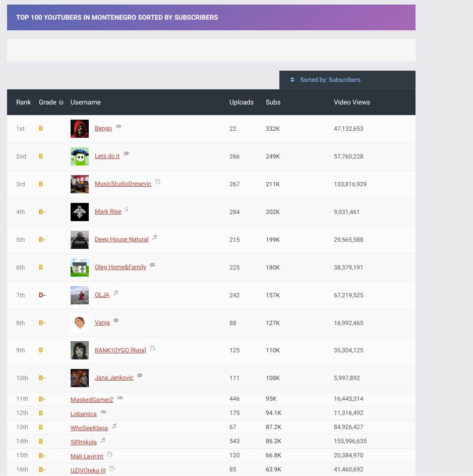
Task: Open the WhoSeeKlapa channel link
Action: 90,428
